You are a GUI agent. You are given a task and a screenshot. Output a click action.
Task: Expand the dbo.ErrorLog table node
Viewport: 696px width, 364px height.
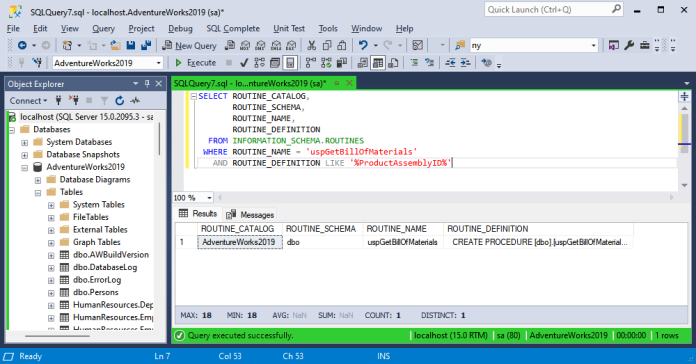tap(51, 281)
